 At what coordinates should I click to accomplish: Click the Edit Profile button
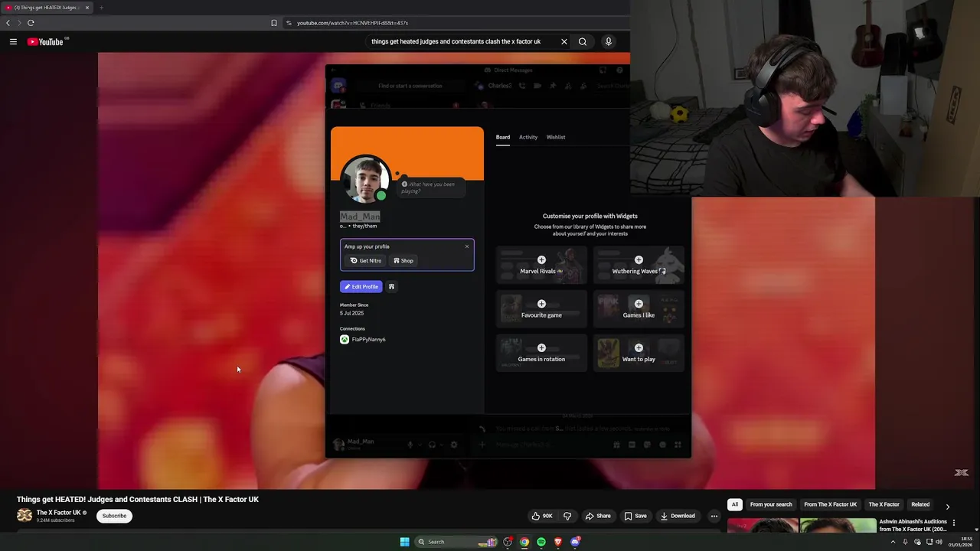361,287
